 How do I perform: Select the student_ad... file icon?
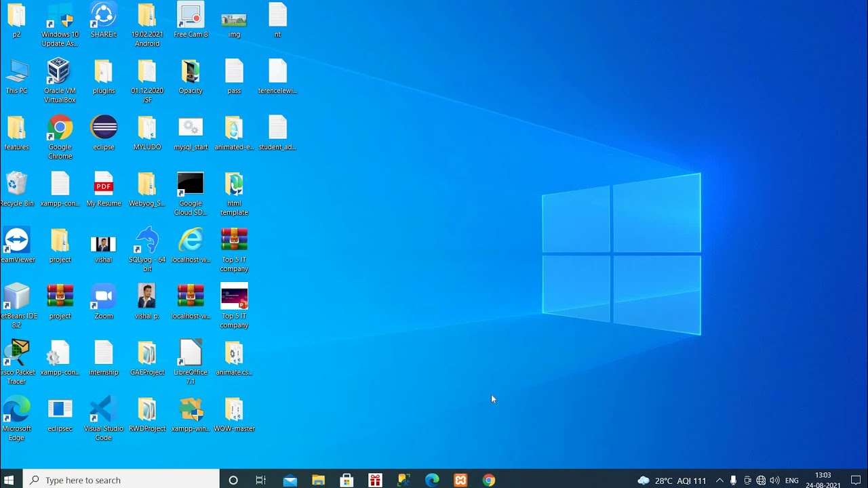click(277, 128)
